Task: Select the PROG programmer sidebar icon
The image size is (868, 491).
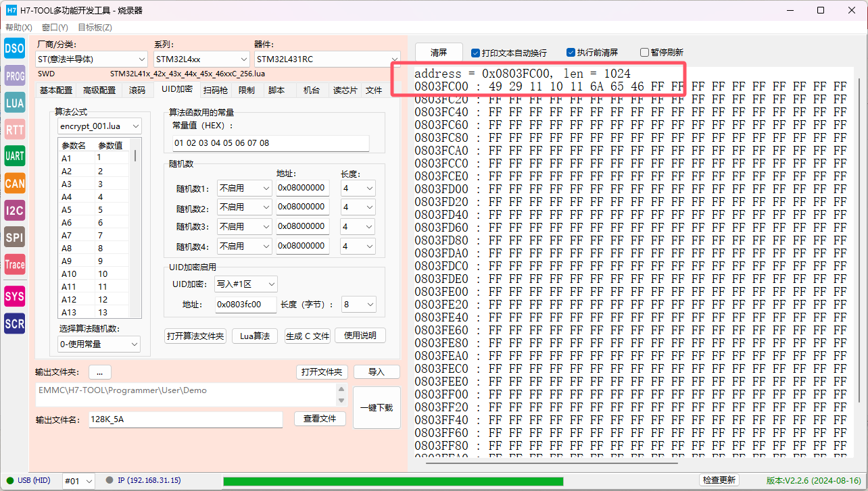Action: click(15, 76)
